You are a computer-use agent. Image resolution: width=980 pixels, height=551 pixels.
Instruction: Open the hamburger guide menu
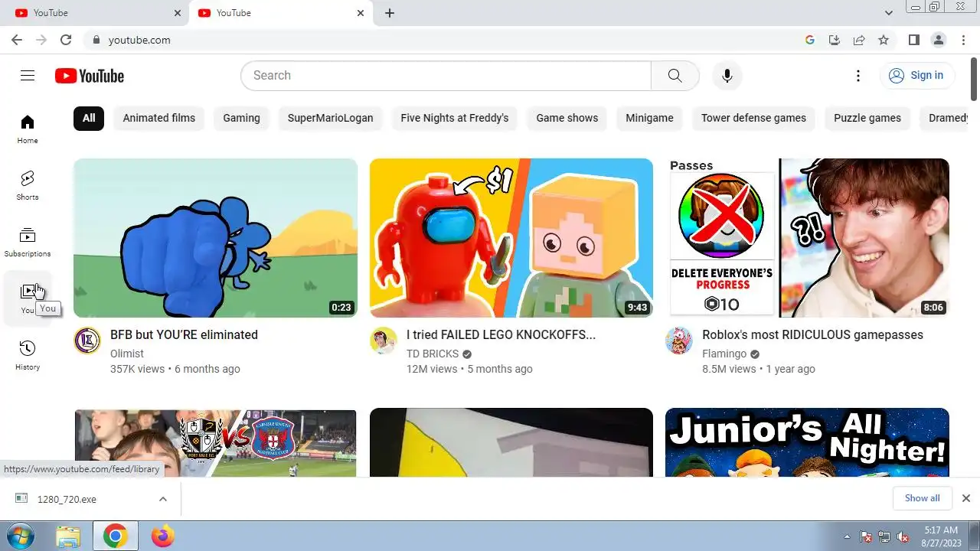[28, 75]
